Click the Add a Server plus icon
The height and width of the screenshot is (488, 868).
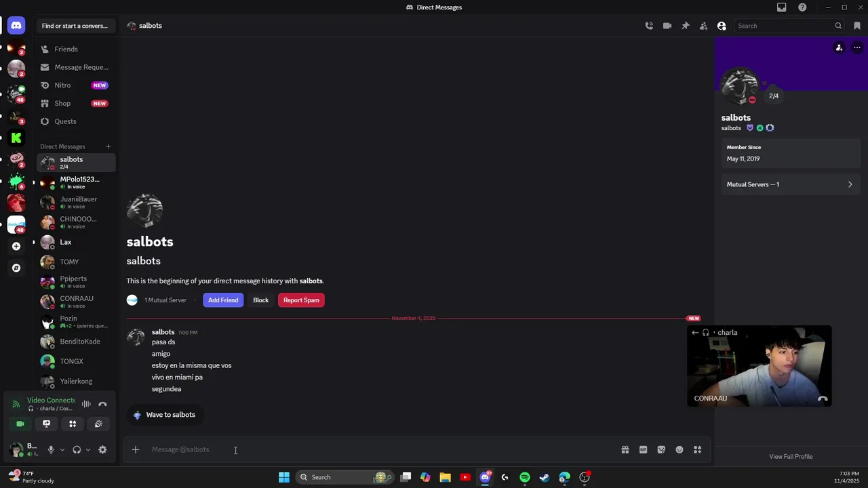click(x=16, y=246)
